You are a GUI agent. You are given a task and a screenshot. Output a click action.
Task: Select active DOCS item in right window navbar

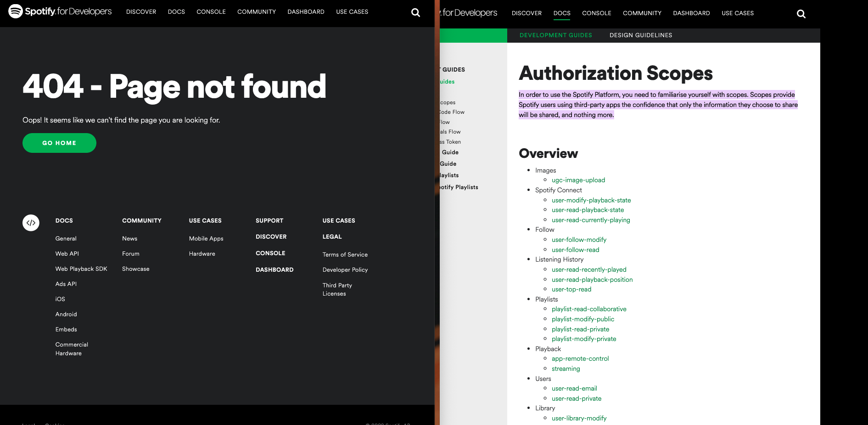[562, 13]
